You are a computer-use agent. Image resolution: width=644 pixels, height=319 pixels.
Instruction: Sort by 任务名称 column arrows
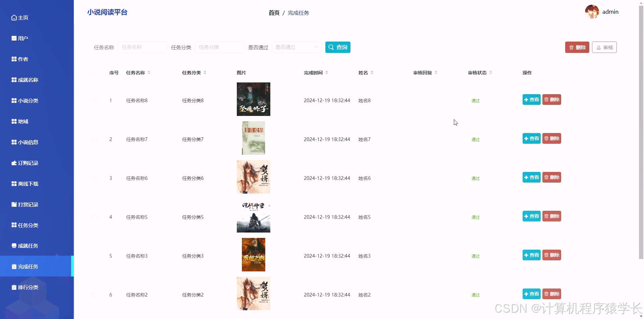click(x=149, y=73)
